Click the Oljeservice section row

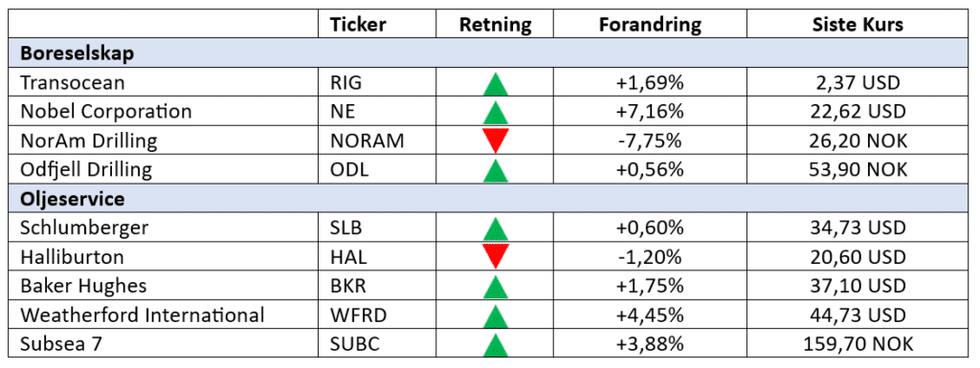483,200
